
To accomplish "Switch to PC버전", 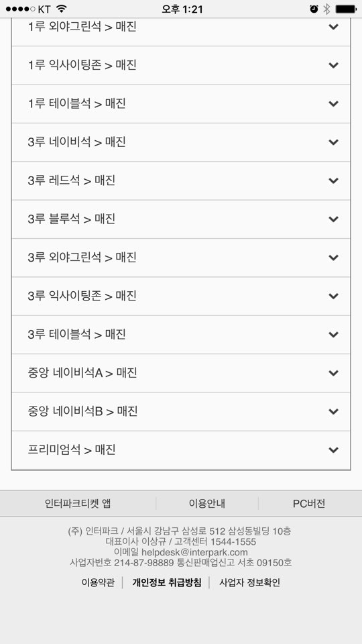I will (x=309, y=504).
